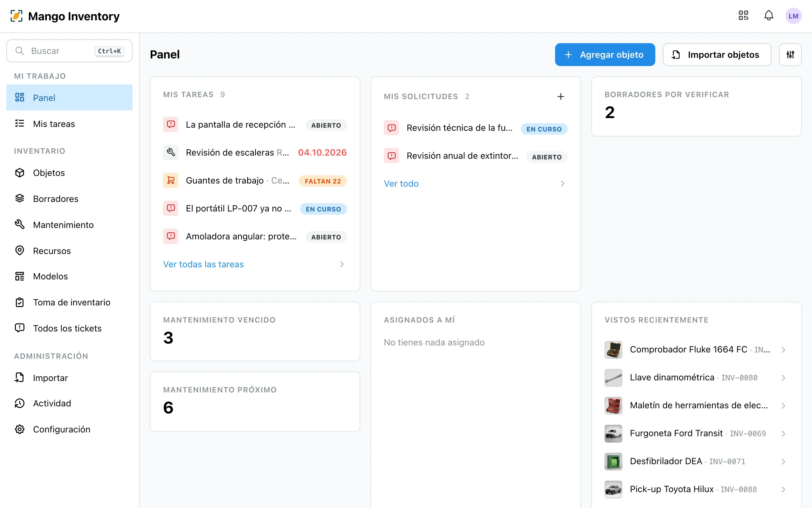This screenshot has height=508, width=812.
Task: Click wrench icon beside Revisión de escaleras
Action: [171, 152]
